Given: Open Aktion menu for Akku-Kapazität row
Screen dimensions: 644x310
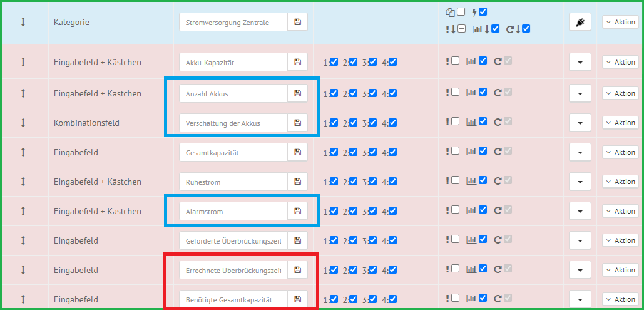Looking at the screenshot, I should (x=621, y=62).
